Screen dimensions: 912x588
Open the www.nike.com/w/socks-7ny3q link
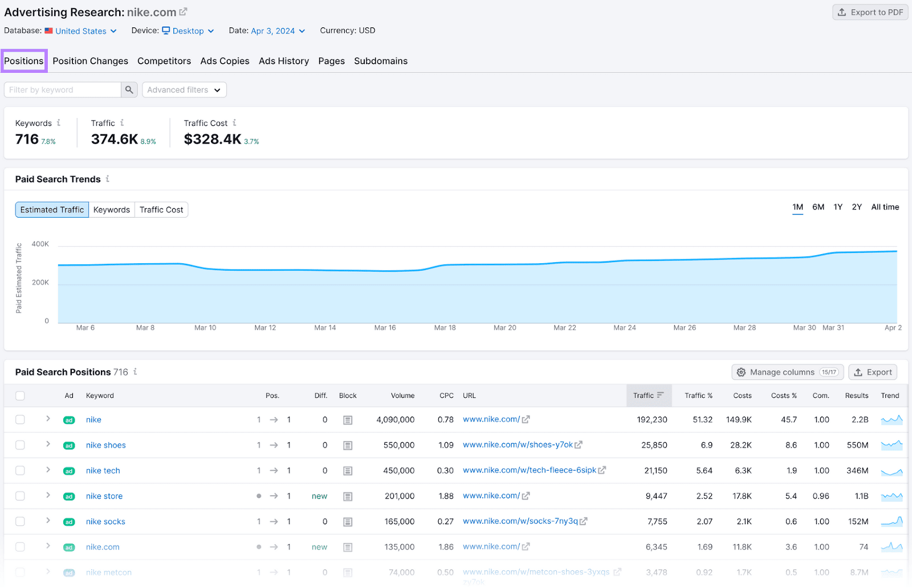(x=520, y=521)
